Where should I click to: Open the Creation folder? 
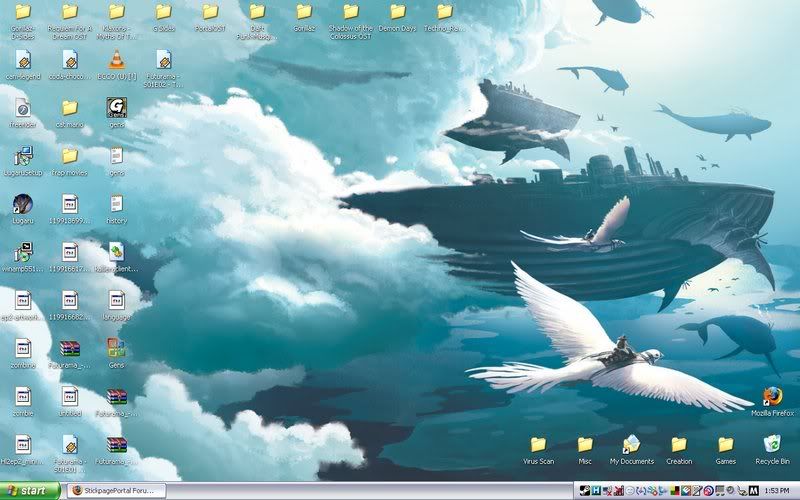click(679, 444)
